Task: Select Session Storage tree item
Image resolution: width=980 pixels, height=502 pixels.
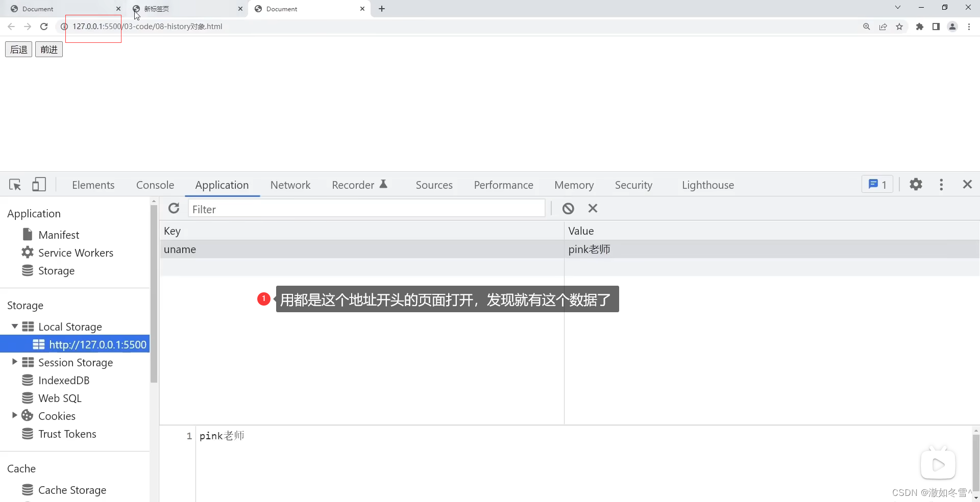Action: click(x=76, y=362)
